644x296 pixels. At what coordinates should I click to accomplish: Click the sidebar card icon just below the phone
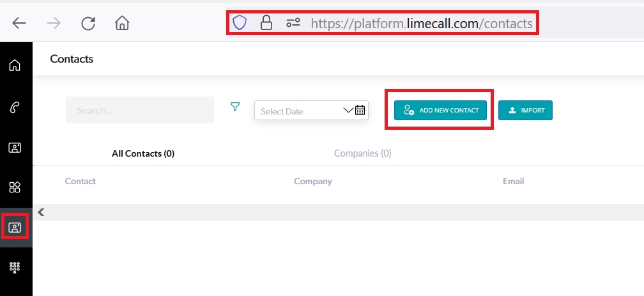[x=14, y=148]
